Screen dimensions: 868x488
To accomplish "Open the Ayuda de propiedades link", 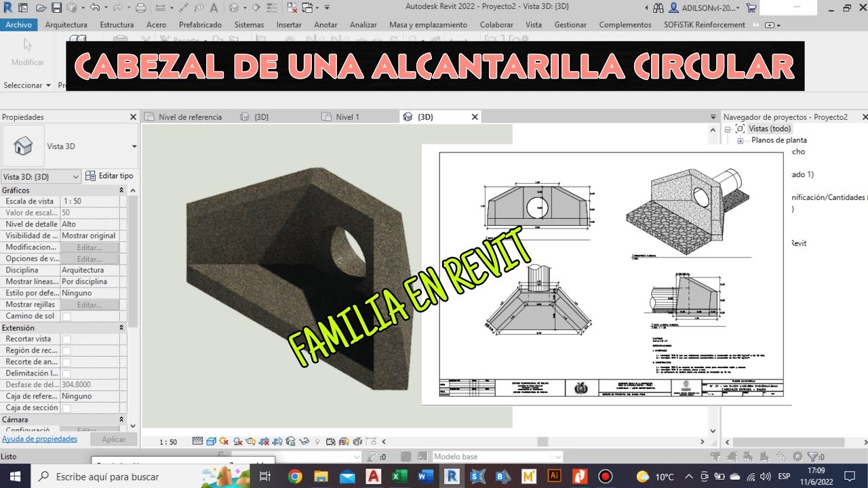I will [x=39, y=439].
